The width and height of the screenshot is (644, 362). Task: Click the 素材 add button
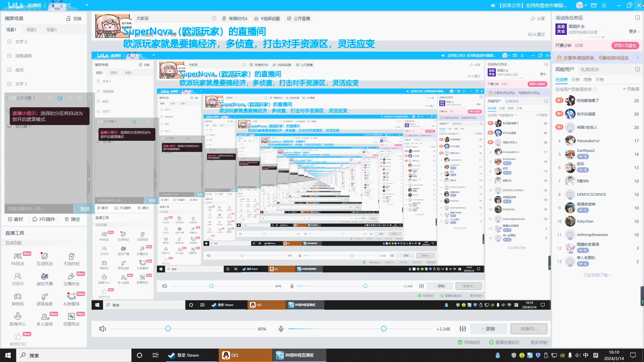pyautogui.click(x=15, y=219)
